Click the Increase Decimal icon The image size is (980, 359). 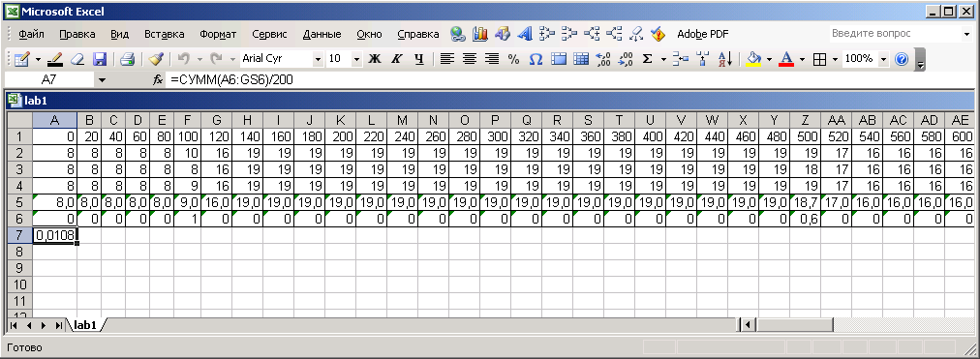[x=603, y=59]
